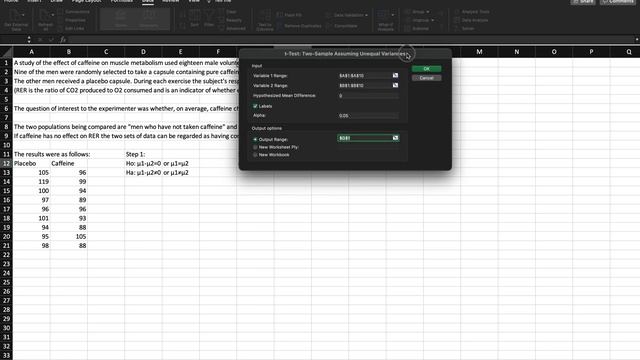This screenshot has height=360, width=640.
Task: Click the fx insert function icon
Action: pyautogui.click(x=63, y=40)
